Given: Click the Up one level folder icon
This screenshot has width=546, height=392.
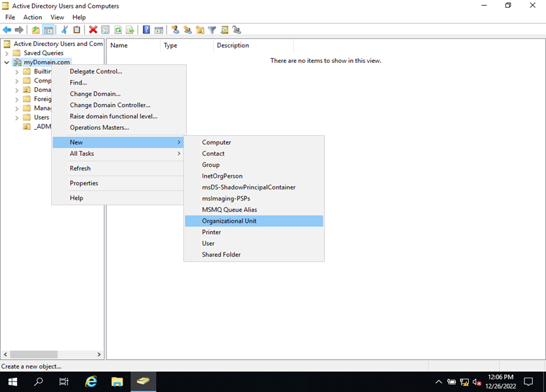Looking at the screenshot, I should pyautogui.click(x=35, y=30).
